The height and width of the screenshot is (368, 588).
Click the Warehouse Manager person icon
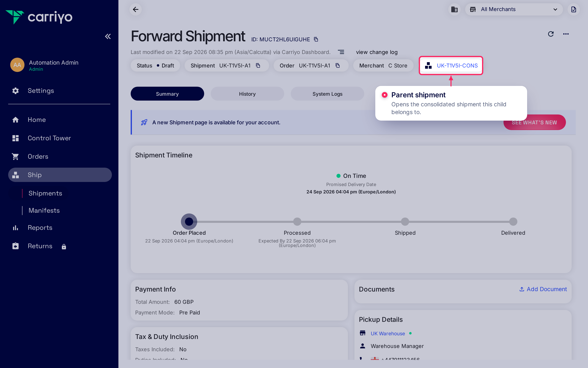click(x=363, y=346)
